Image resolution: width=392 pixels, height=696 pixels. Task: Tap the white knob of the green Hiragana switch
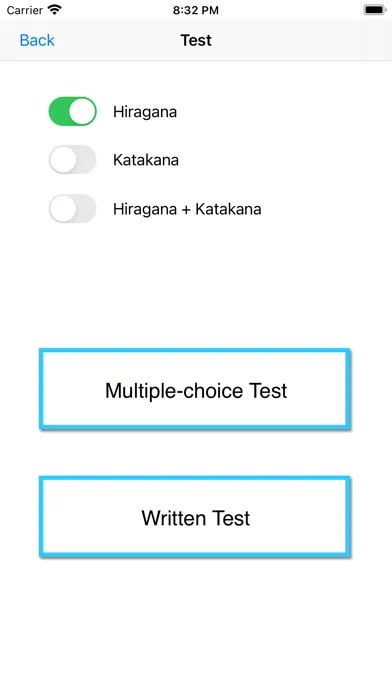point(82,111)
